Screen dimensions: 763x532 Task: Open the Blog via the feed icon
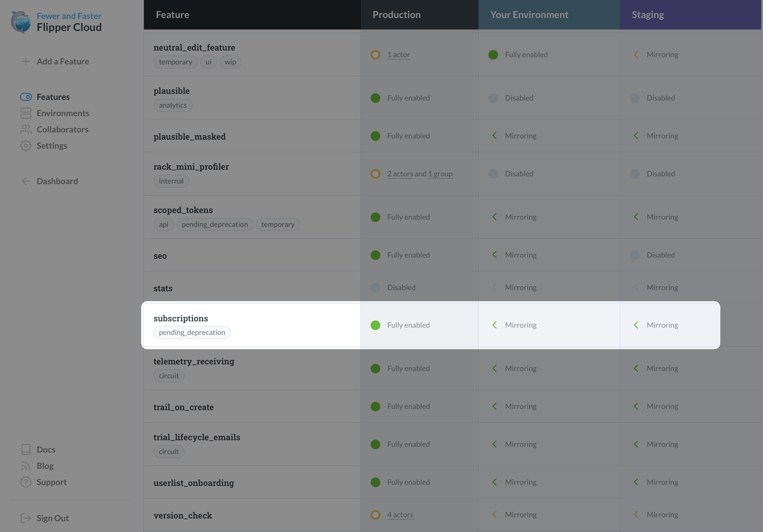point(26,465)
